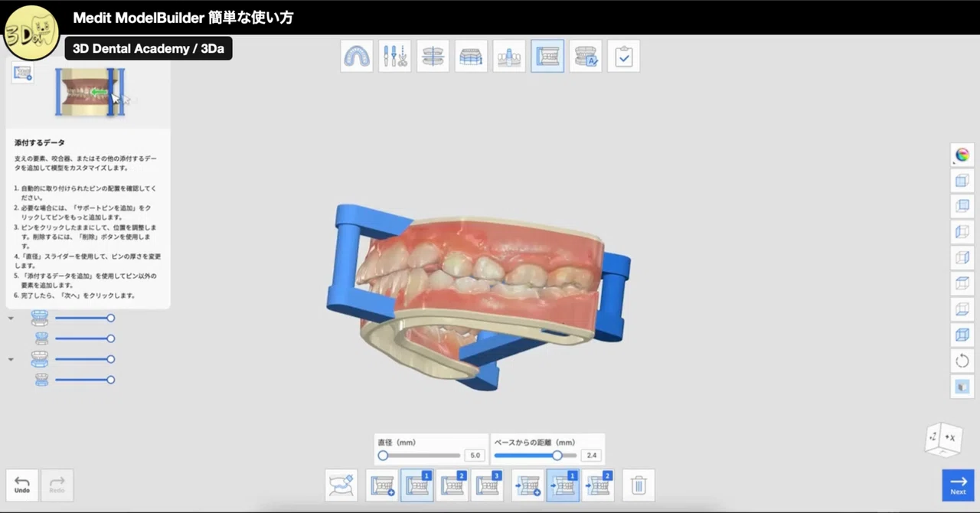Image resolution: width=980 pixels, height=513 pixels.
Task: Click the video title Medit ModelBuilder 簡単な使い方
Action: [x=183, y=18]
